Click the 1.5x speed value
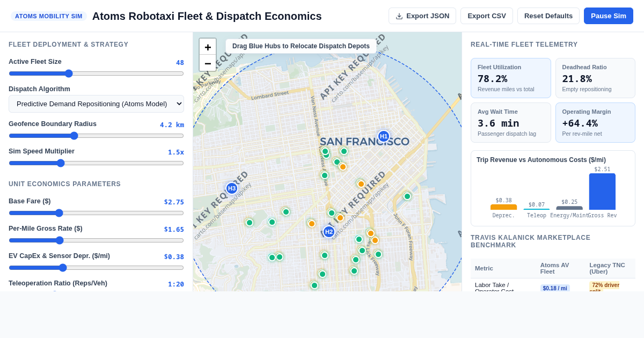The height and width of the screenshot is (338, 644). tap(176, 152)
